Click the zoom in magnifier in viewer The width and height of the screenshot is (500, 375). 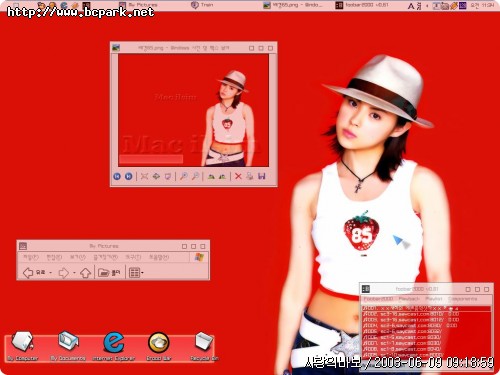pyautogui.click(x=183, y=176)
